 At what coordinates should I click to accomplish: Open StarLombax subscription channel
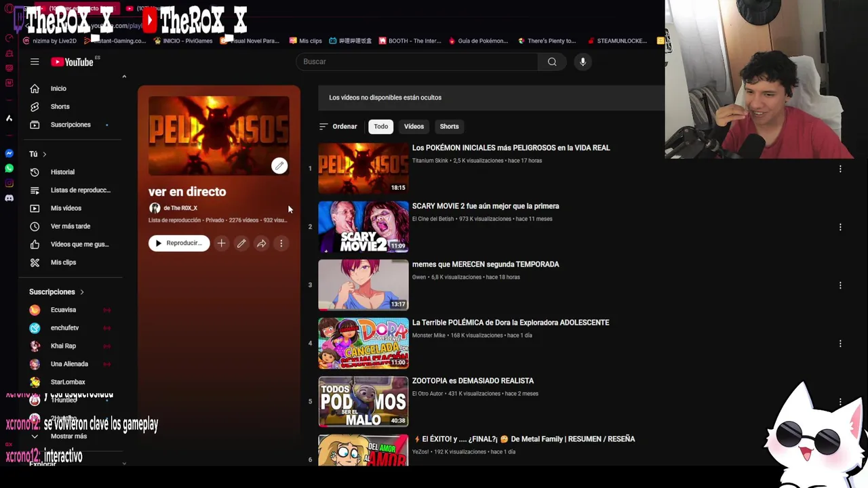68,382
